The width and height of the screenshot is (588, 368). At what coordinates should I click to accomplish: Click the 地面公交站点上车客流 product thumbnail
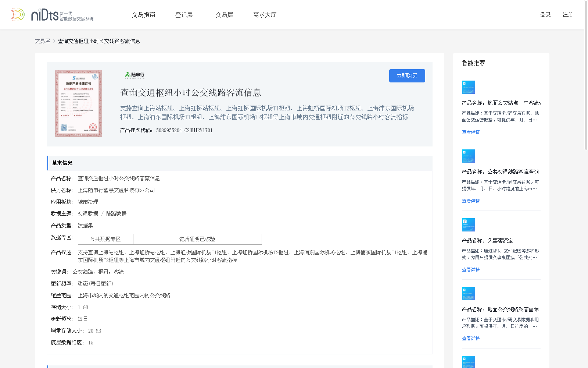tap(469, 87)
